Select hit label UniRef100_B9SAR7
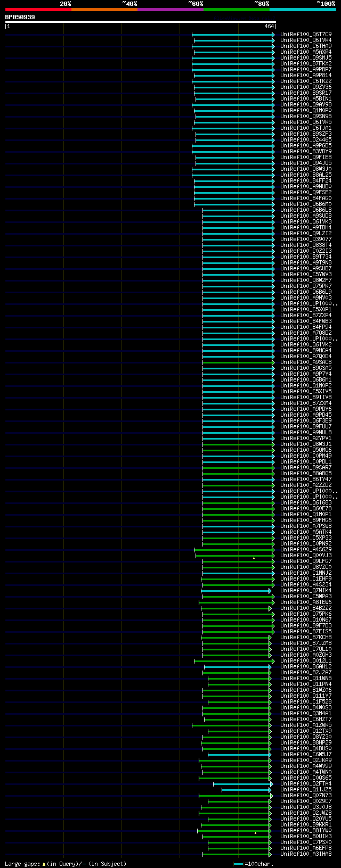The height and width of the screenshot is (868, 341). point(306,467)
